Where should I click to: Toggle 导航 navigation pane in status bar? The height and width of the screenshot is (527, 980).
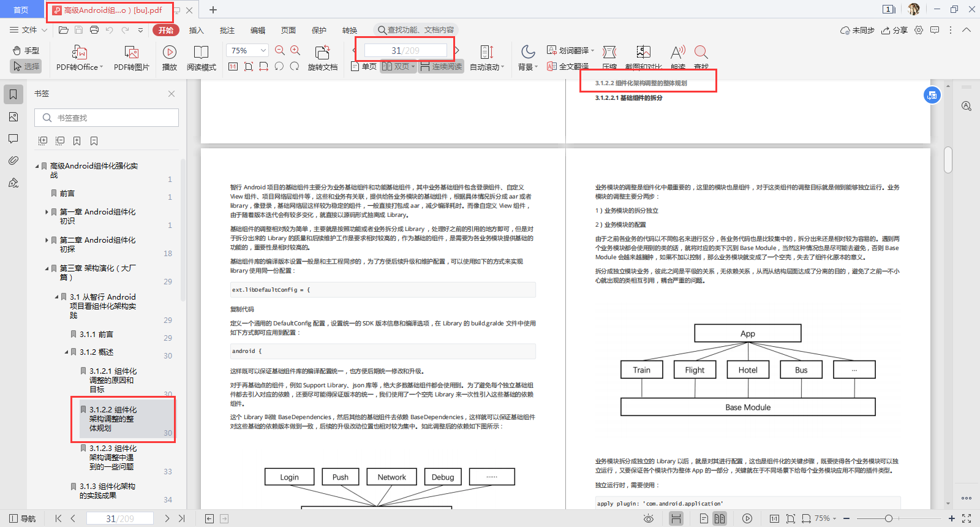[23, 518]
